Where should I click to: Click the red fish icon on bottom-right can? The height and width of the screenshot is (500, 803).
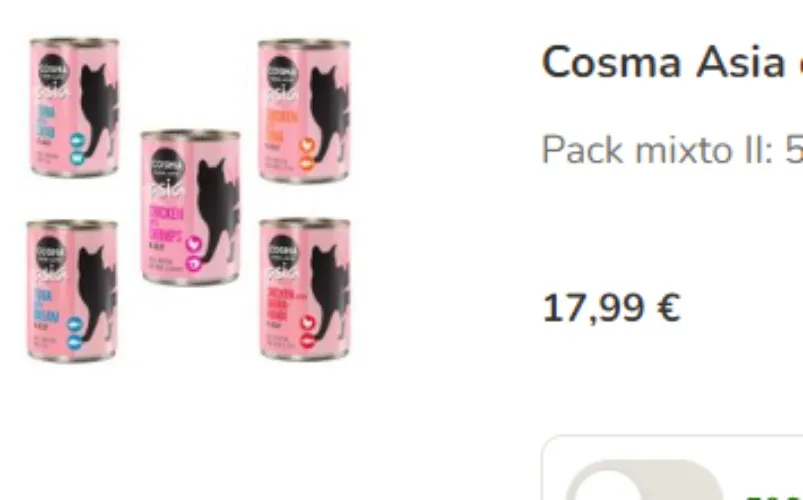pos(307,341)
